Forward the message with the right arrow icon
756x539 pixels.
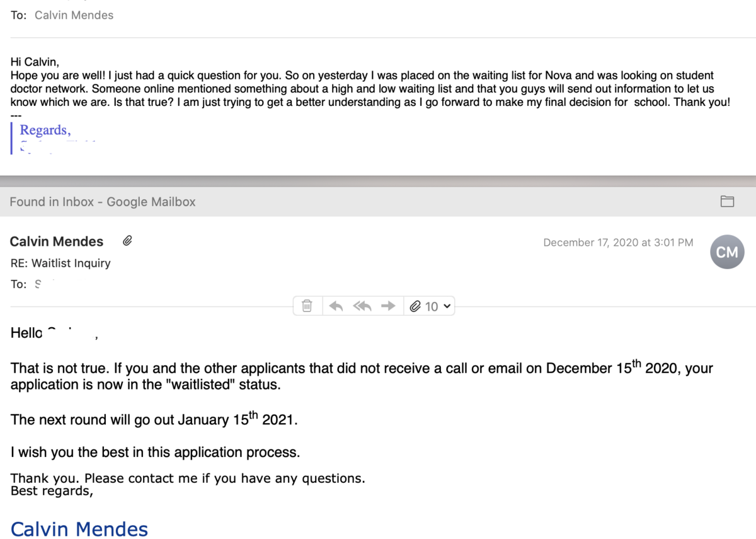pos(389,306)
